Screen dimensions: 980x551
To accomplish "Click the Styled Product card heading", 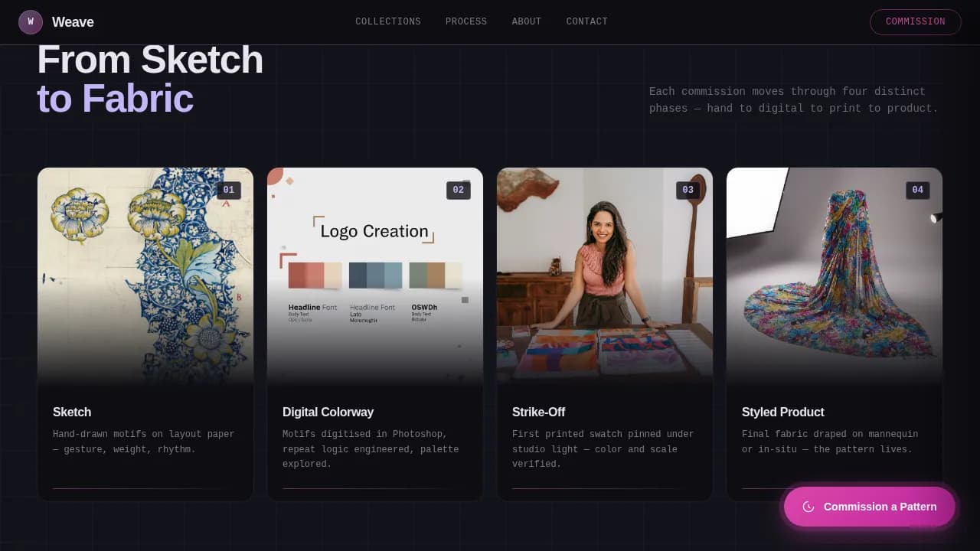I will coord(782,412).
